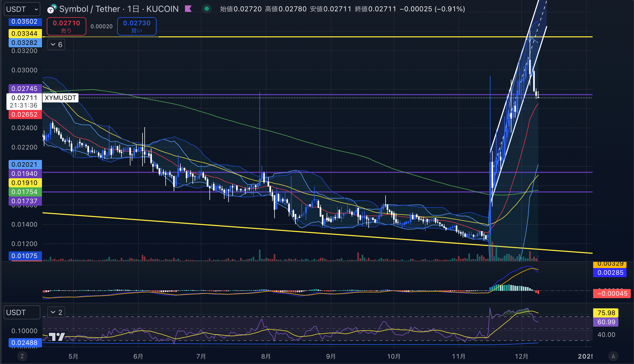Click the 2025 year label on time axis
This screenshot has width=634, height=364.
(x=585, y=356)
